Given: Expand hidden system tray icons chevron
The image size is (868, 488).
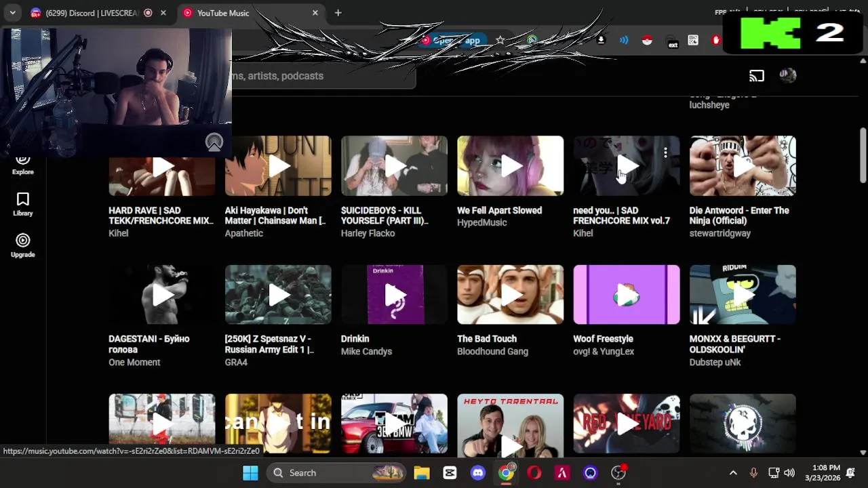Looking at the screenshot, I should 733,473.
